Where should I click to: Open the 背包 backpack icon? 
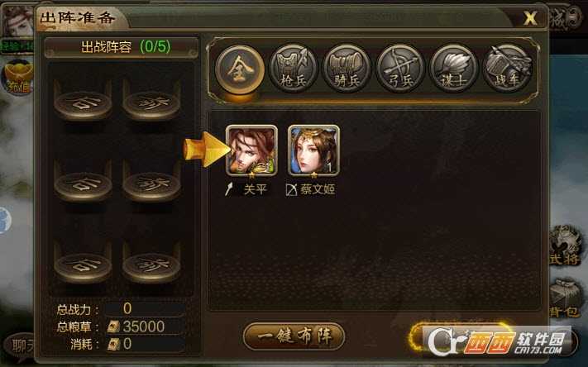tap(566, 298)
